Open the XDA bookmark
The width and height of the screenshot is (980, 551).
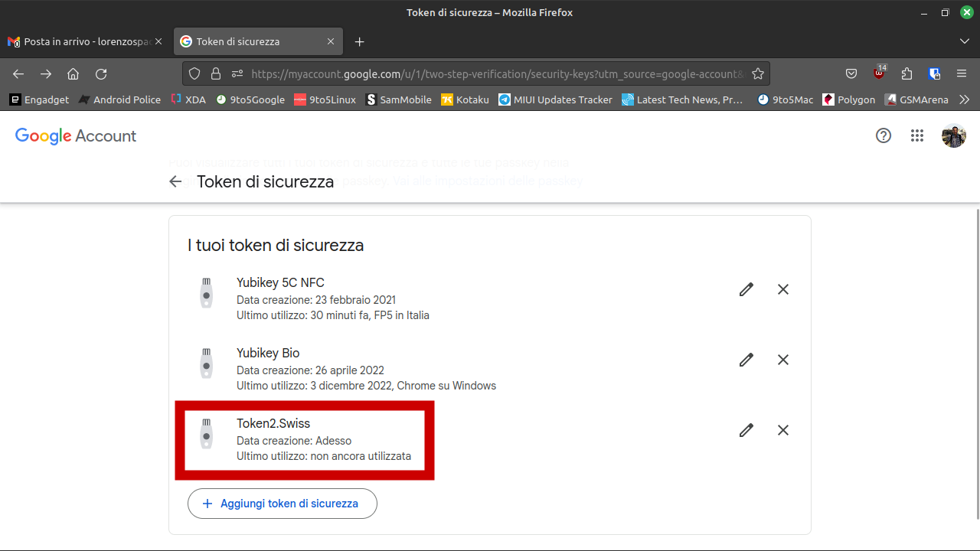pyautogui.click(x=188, y=99)
